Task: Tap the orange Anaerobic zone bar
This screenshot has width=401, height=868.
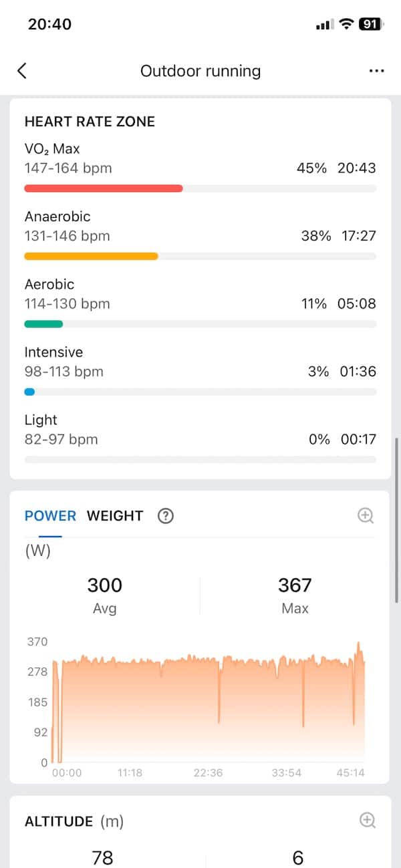Action: tap(91, 256)
